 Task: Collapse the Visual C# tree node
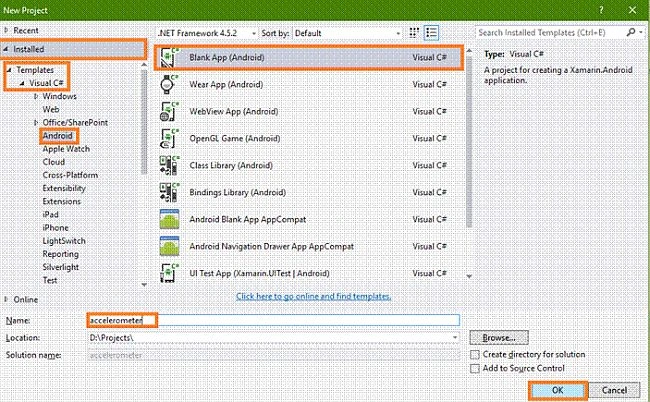(x=22, y=83)
